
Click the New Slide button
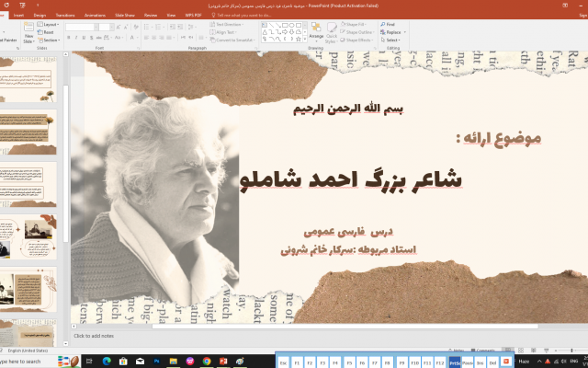coord(28,32)
